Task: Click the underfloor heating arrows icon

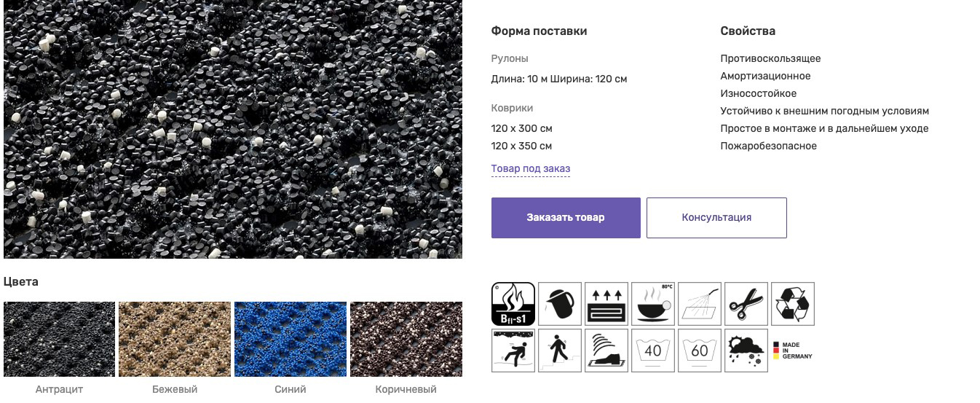Action: click(606, 304)
